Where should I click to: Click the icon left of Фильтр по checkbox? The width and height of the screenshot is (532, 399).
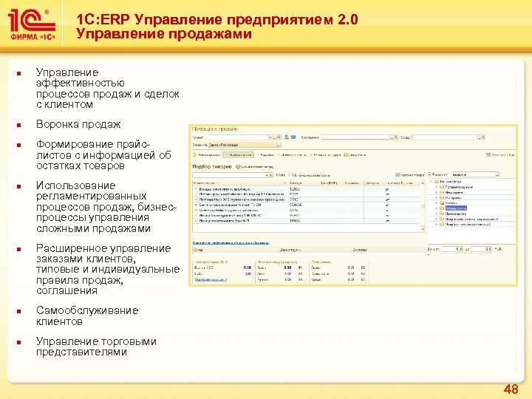click(x=398, y=174)
